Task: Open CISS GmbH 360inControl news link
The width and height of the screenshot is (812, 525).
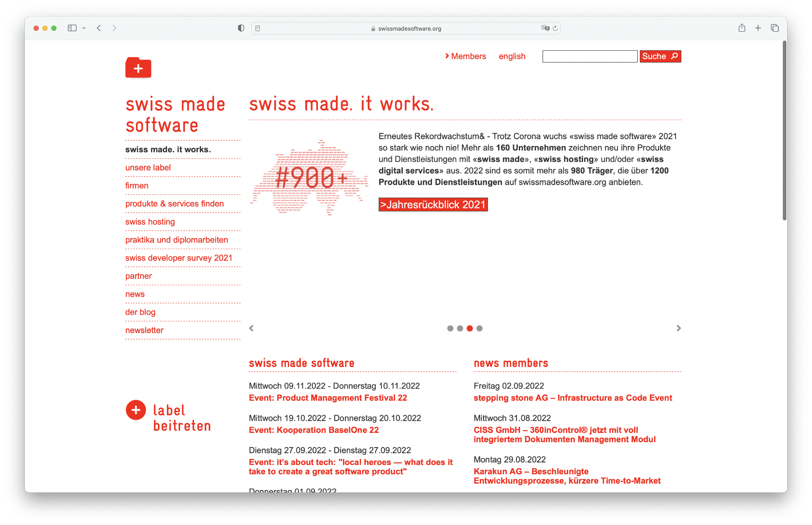Action: (564, 435)
